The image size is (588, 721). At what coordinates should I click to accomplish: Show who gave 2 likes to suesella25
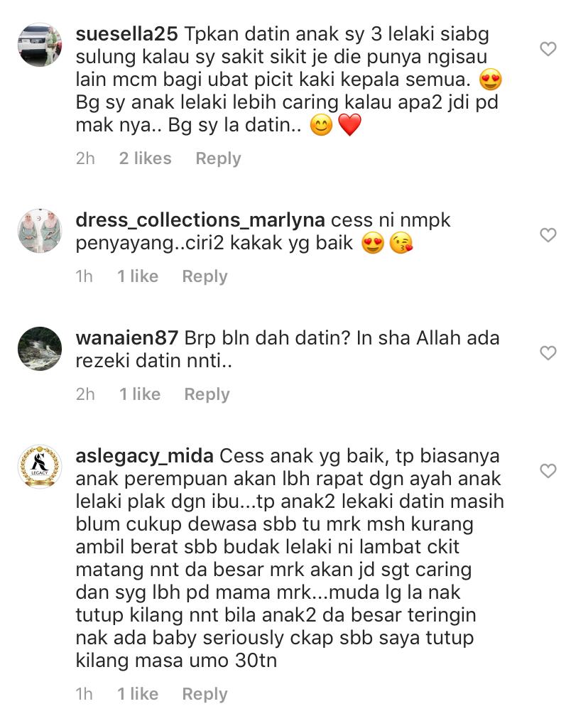click(146, 158)
